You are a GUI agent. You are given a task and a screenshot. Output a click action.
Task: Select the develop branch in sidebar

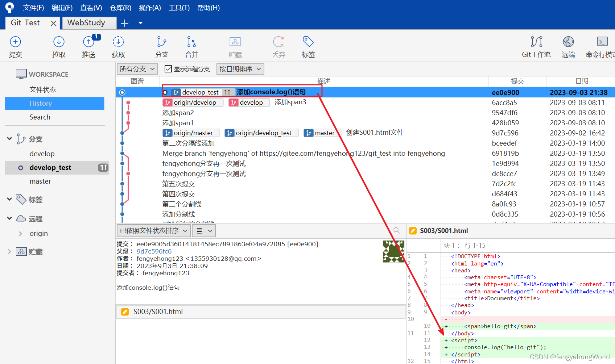point(42,154)
